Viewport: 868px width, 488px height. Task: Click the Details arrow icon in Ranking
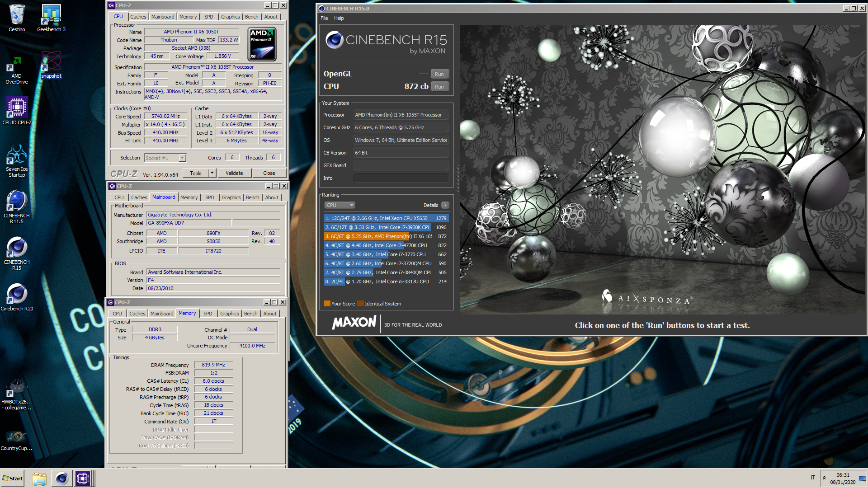(x=445, y=205)
